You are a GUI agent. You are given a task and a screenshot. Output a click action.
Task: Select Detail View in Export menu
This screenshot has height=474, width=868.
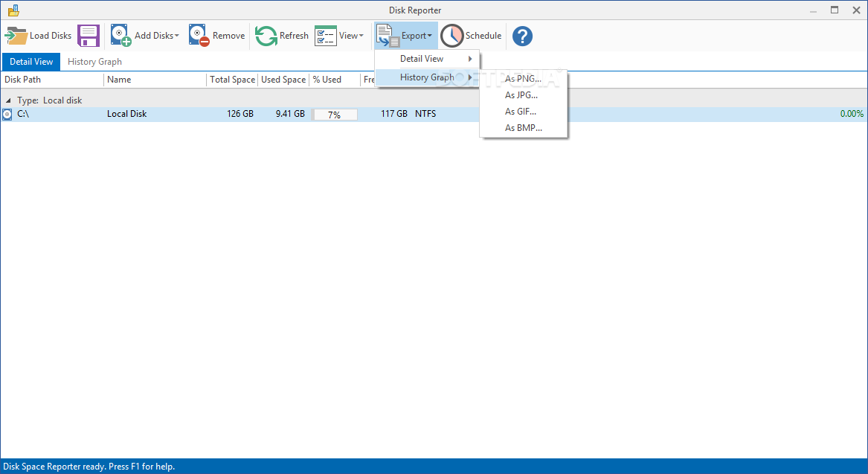[x=428, y=59]
